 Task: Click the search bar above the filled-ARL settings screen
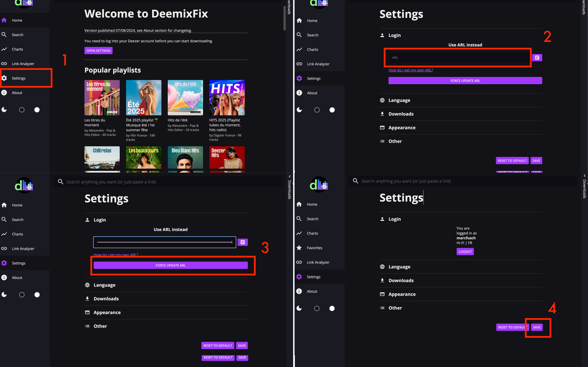(x=168, y=182)
